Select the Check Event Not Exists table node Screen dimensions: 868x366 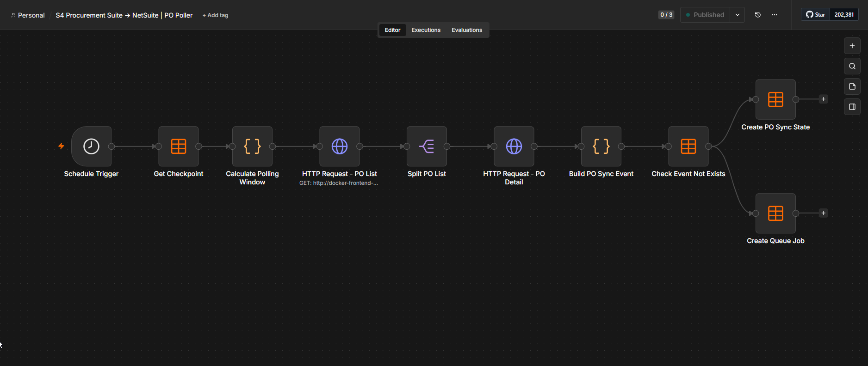(688, 146)
